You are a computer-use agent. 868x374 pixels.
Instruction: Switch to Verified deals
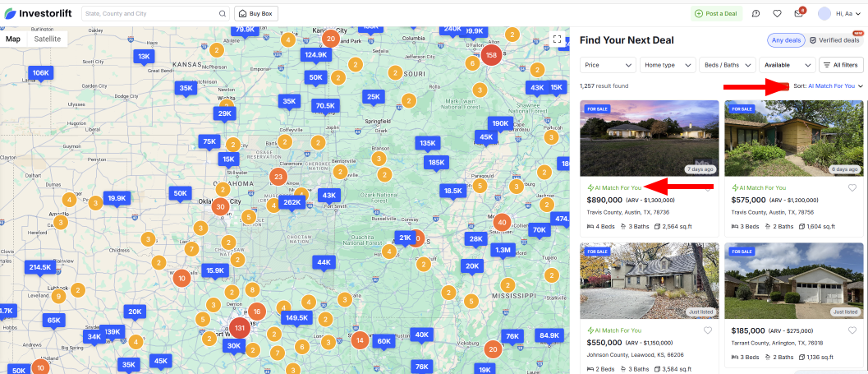[x=834, y=40]
